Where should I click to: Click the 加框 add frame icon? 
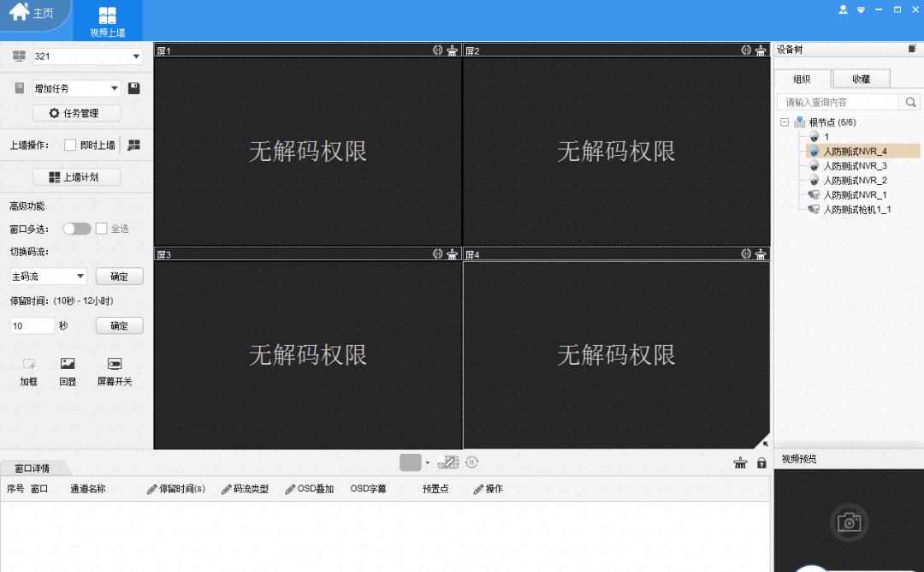[x=29, y=364]
